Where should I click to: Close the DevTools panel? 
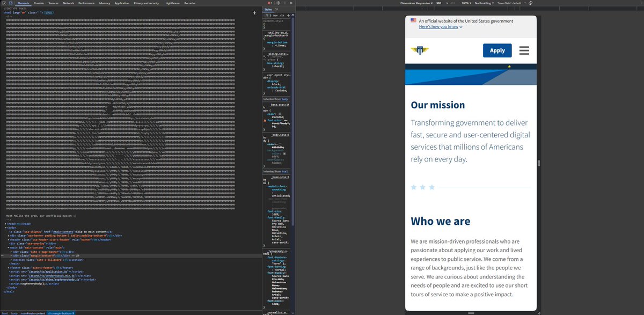coord(292,3)
